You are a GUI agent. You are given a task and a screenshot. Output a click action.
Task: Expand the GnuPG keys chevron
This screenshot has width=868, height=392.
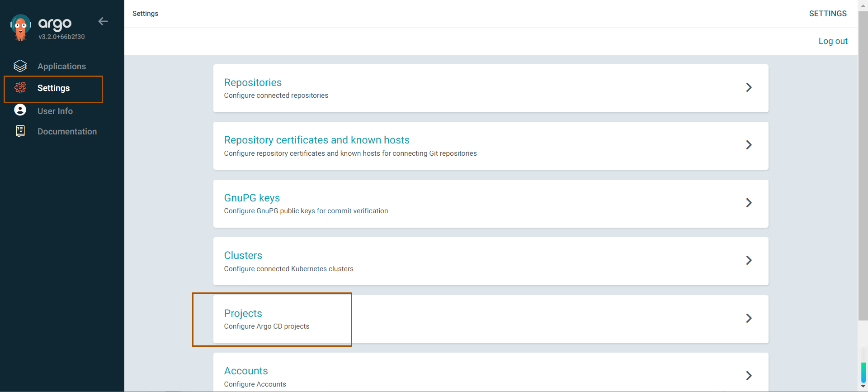[x=749, y=203]
